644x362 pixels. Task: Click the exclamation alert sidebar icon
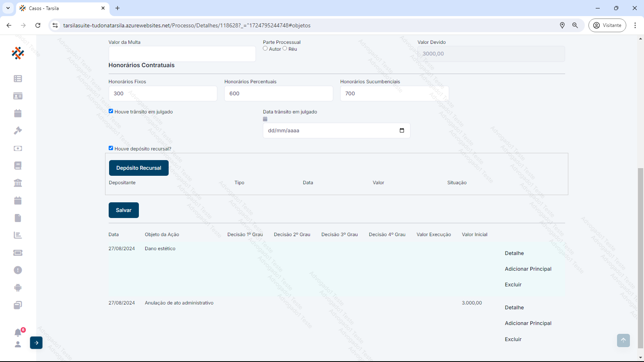[x=18, y=270]
